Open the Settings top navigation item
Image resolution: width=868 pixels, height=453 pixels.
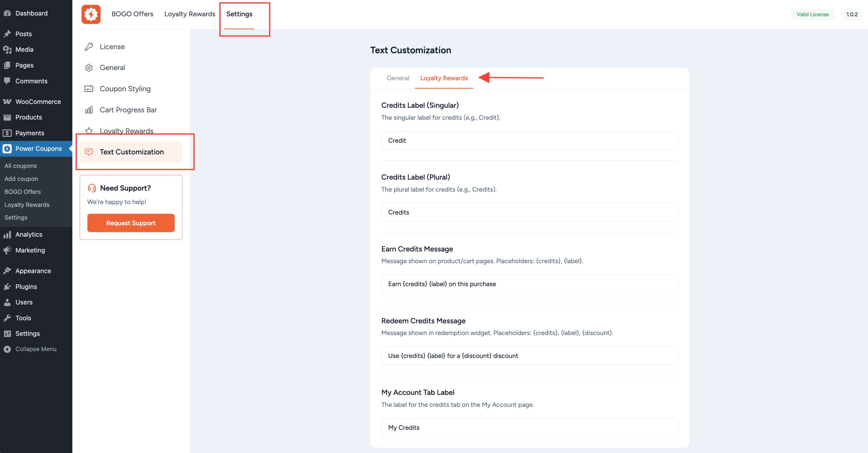point(239,14)
